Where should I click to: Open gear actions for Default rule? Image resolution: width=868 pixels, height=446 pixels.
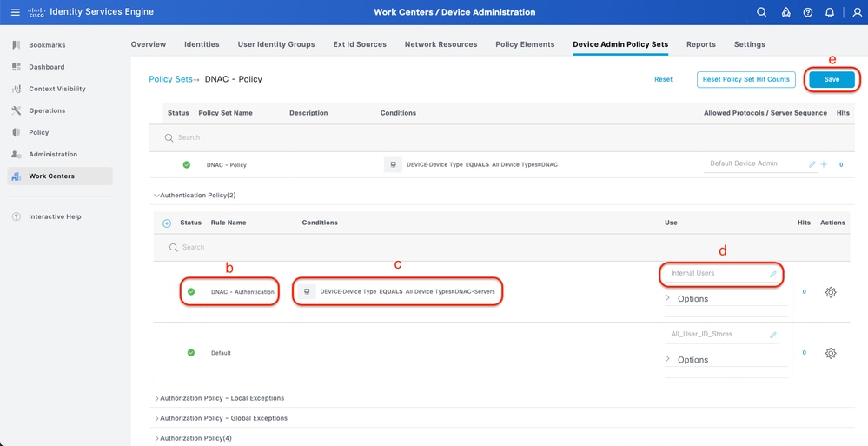click(831, 353)
